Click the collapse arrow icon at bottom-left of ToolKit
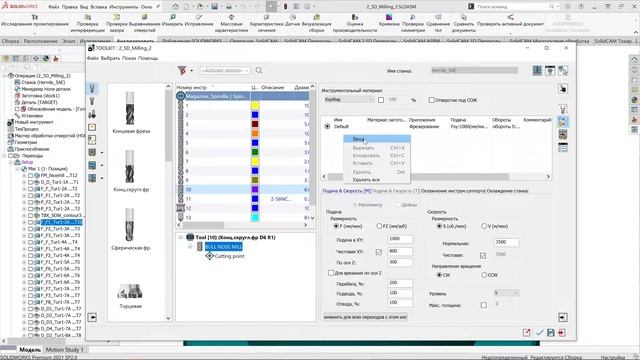640x360 pixels. pos(92,317)
